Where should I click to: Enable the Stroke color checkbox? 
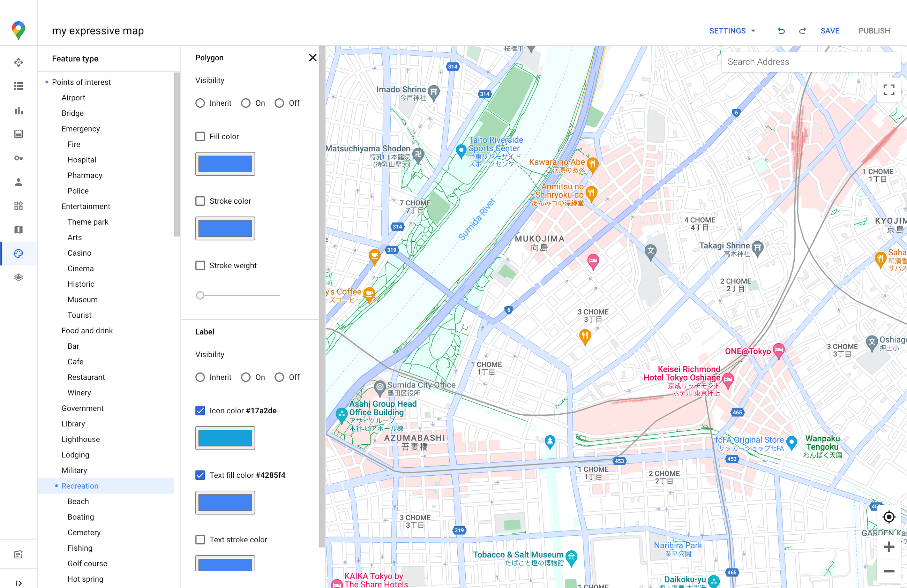coord(200,201)
